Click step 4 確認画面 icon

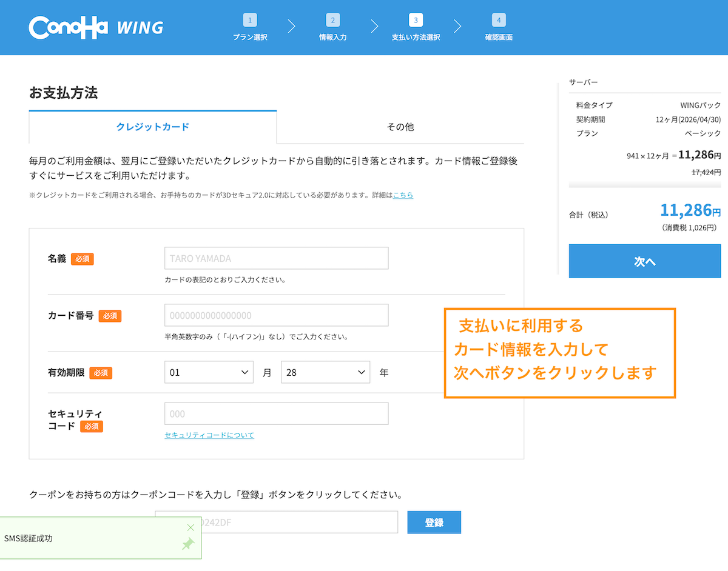(499, 21)
